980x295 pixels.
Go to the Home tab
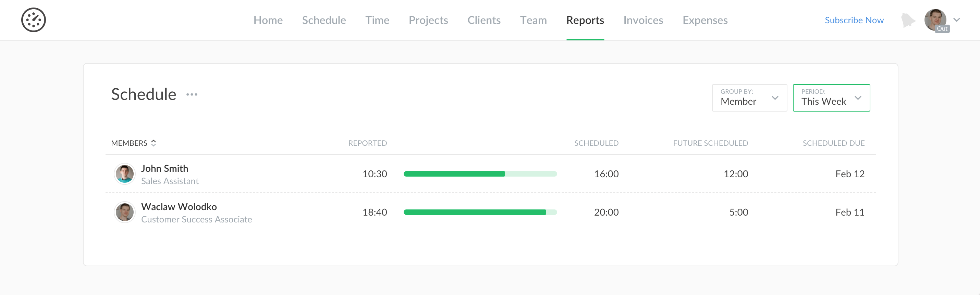pos(268,20)
